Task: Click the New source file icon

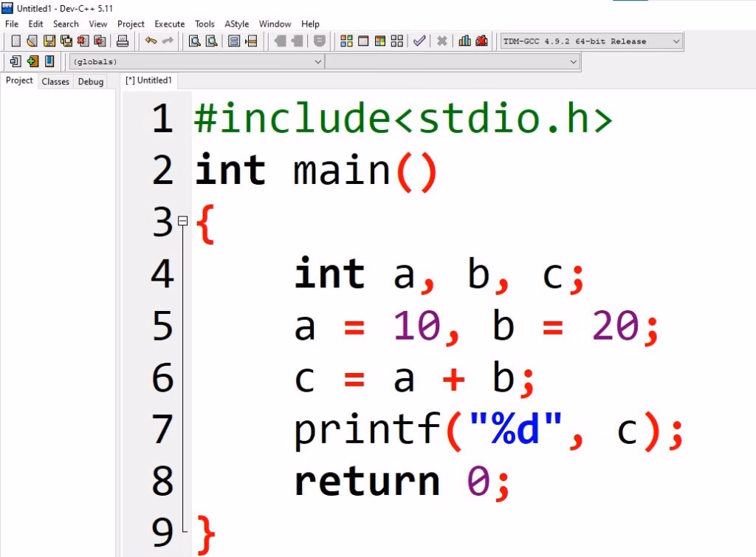Action: [16, 41]
